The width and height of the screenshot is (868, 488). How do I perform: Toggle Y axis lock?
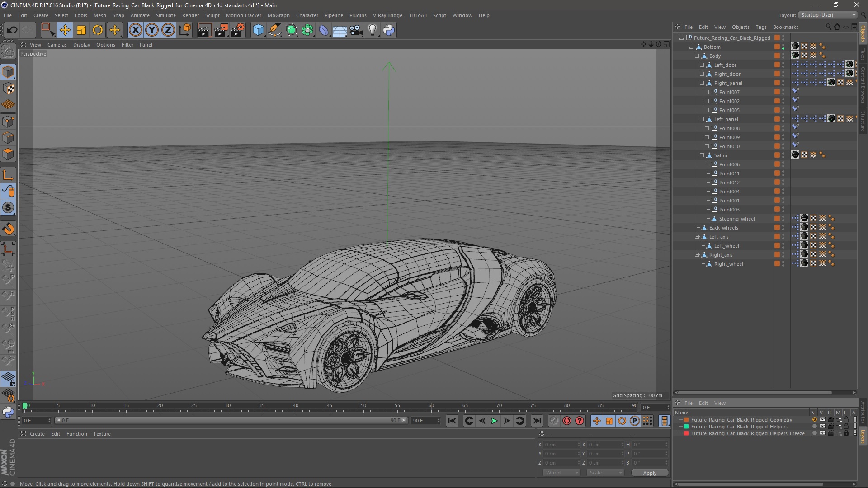(x=152, y=30)
